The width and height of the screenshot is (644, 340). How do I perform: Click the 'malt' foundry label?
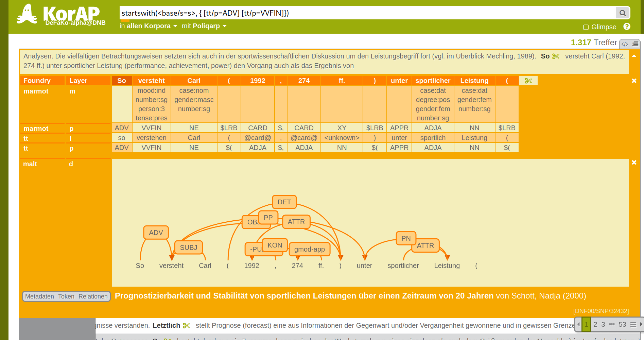click(x=30, y=164)
